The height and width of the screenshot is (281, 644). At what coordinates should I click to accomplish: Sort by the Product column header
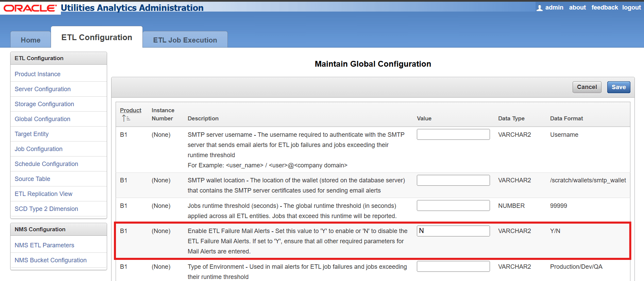point(131,110)
